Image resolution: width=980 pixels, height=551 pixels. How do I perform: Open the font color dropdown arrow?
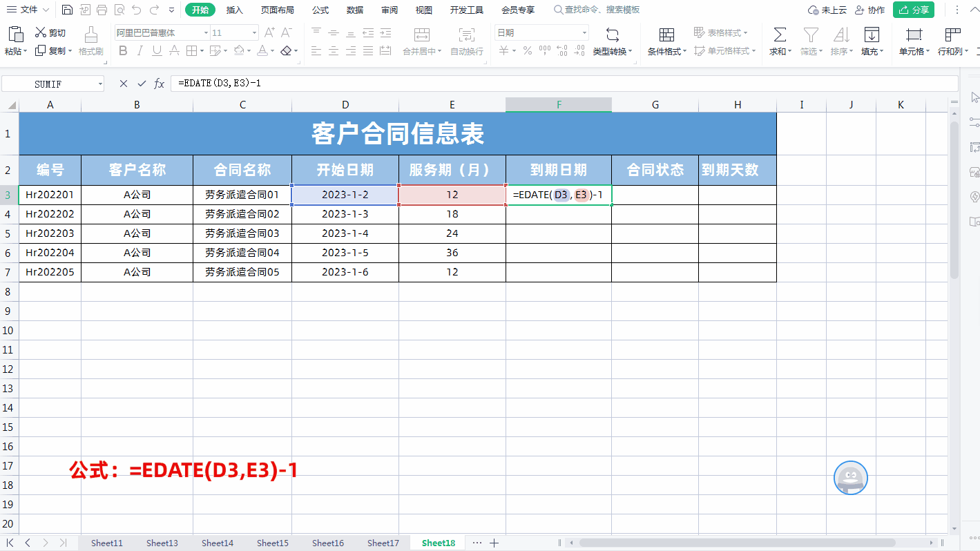[x=273, y=50]
